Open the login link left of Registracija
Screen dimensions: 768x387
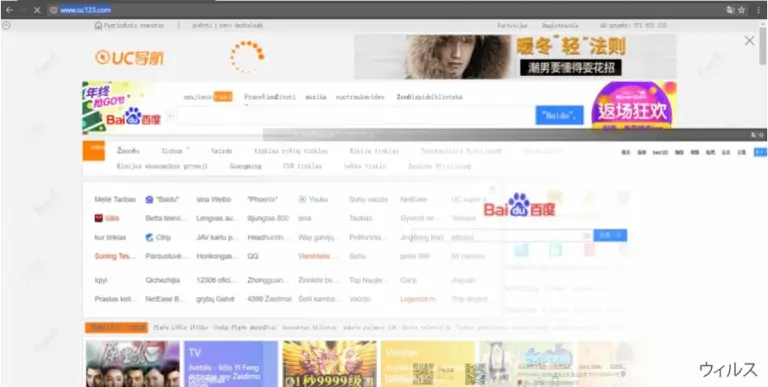512,25
